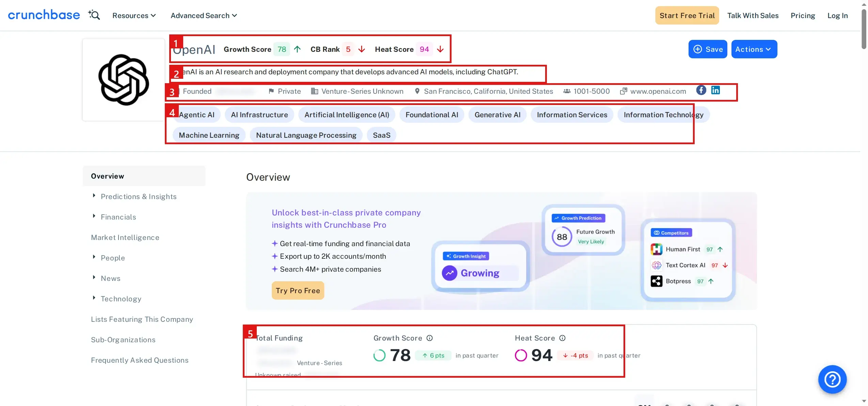This screenshot has height=406, width=868.
Task: Click the Heat Score down arrow icon
Action: [x=440, y=49]
